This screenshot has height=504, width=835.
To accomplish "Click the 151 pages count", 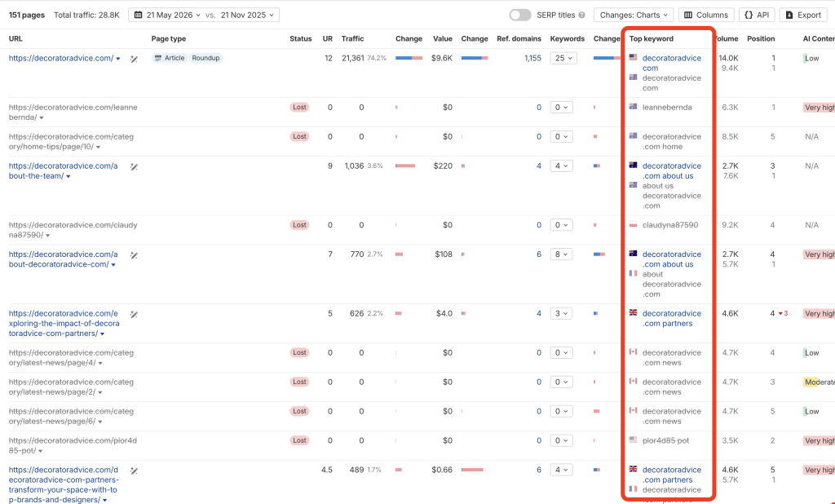I will (x=27, y=15).
